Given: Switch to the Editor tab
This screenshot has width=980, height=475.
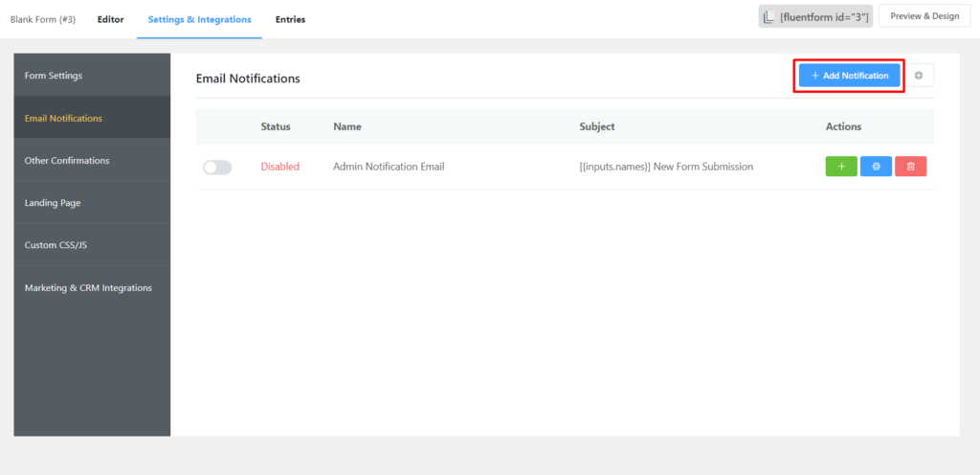Looking at the screenshot, I should (110, 19).
